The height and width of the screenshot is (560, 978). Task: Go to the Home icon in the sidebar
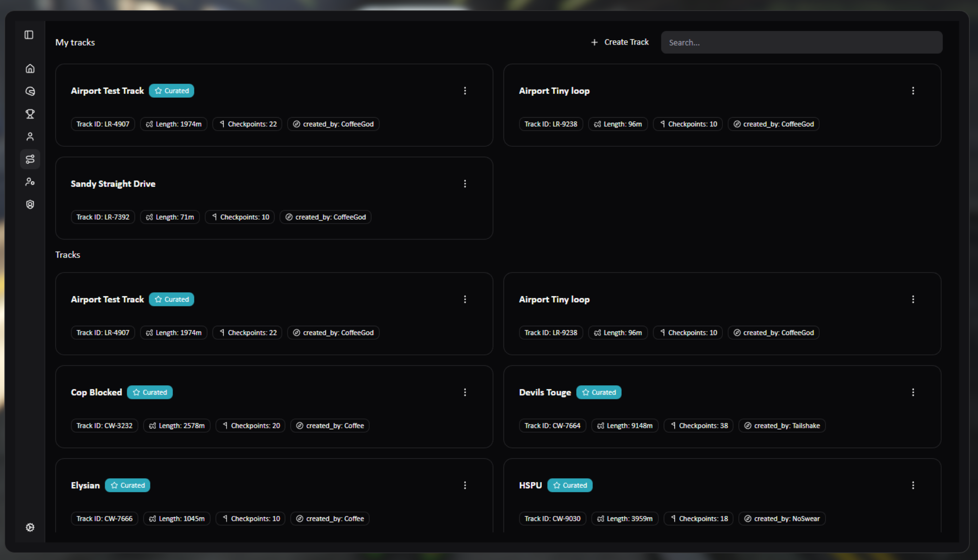pyautogui.click(x=30, y=69)
